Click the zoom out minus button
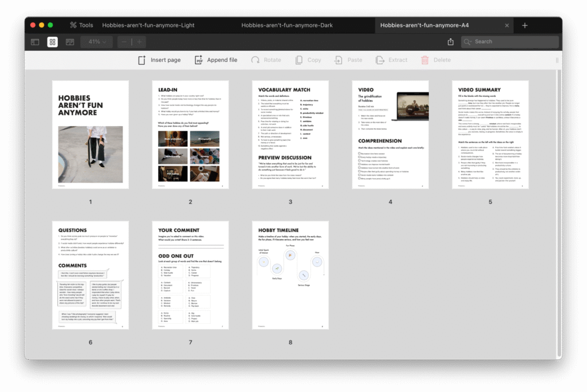Screen dimensions: 587x392 (x=124, y=42)
